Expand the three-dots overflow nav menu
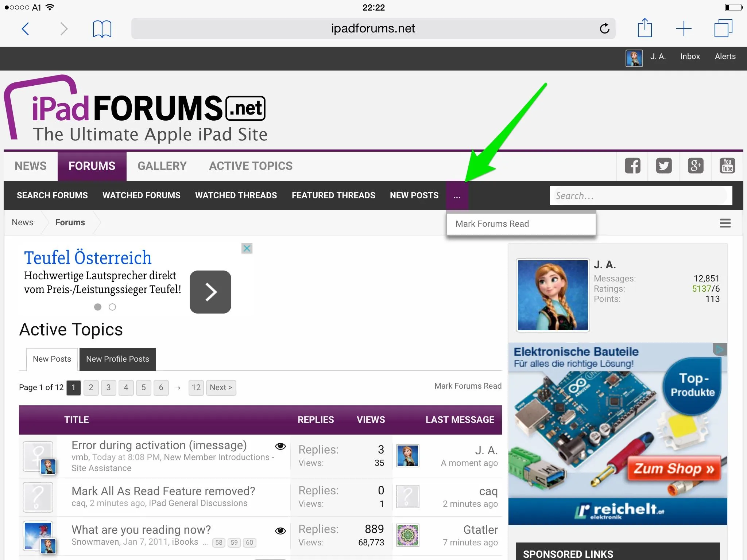 pyautogui.click(x=457, y=195)
